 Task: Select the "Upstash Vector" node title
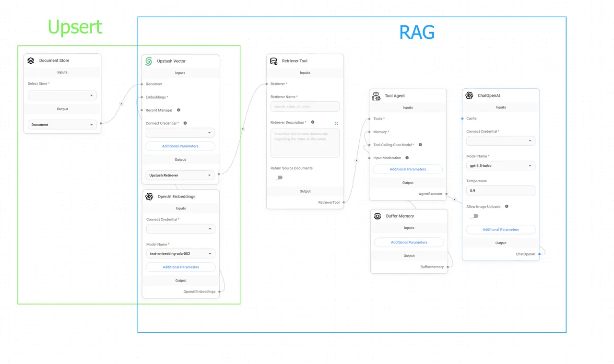[171, 61]
